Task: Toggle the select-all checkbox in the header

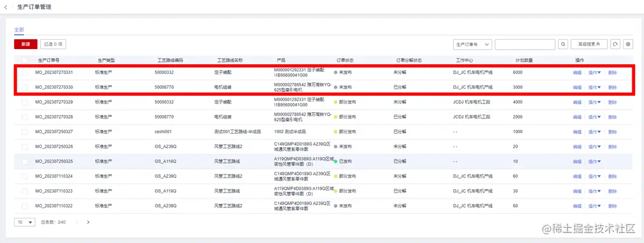Action: click(x=25, y=60)
